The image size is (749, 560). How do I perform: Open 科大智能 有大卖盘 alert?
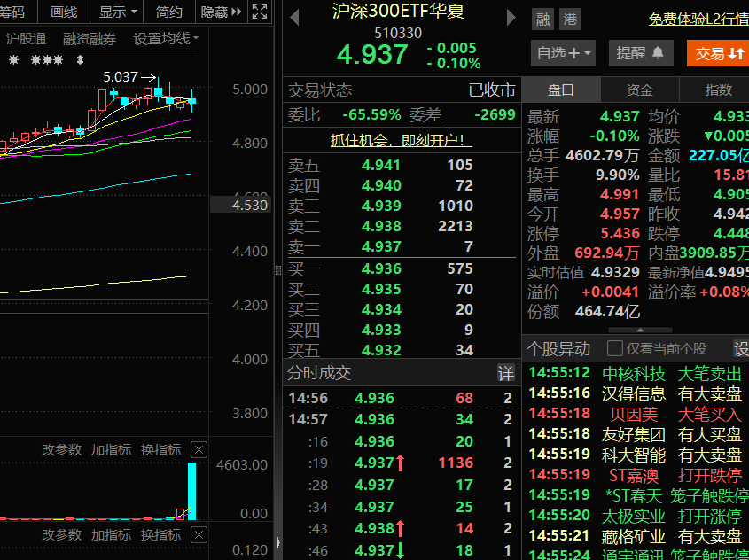tap(637, 455)
